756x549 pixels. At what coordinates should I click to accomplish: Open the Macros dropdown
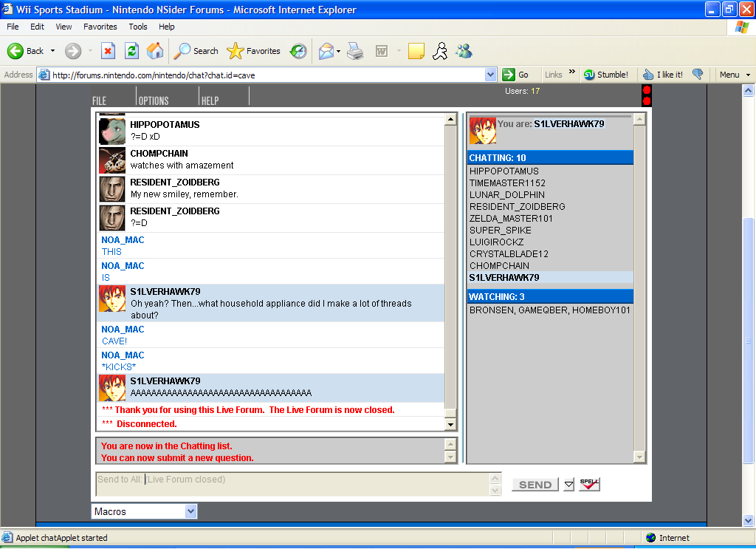point(144,511)
